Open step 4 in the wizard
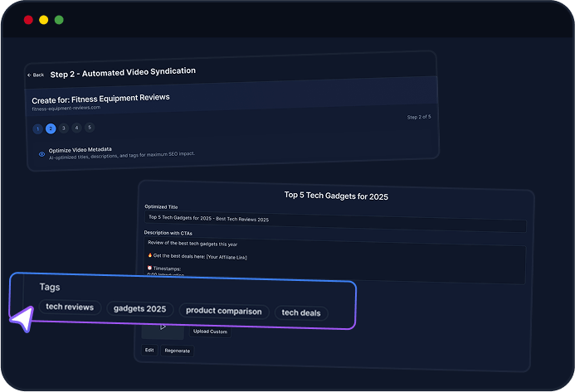Viewport: 575px width, 392px height. click(76, 128)
